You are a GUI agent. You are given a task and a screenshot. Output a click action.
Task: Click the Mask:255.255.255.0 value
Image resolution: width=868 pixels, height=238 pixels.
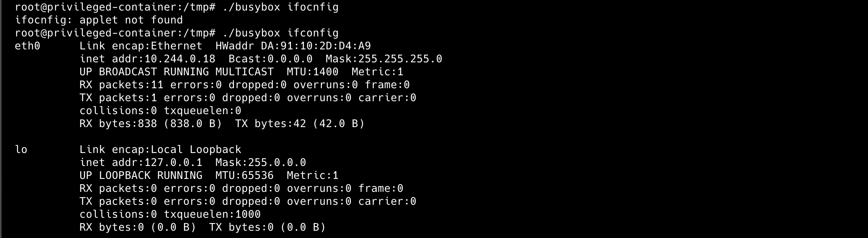point(383,59)
